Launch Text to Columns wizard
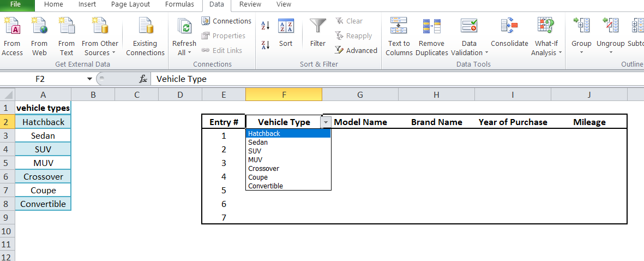This screenshot has height=261, width=644. [399, 37]
